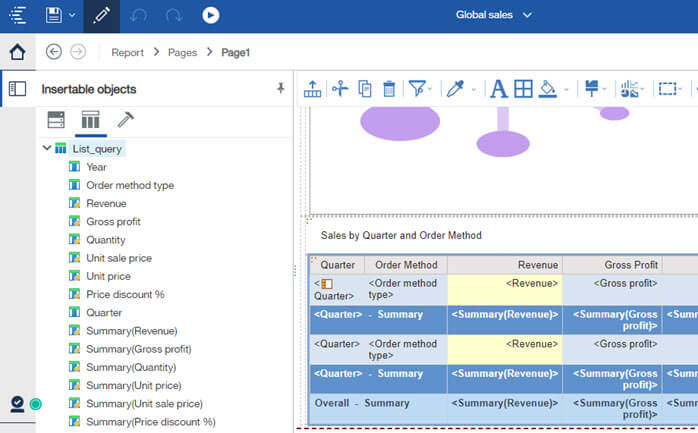This screenshot has width=698, height=433.
Task: Click the Pick up style eyedropper icon
Action: coord(455,89)
